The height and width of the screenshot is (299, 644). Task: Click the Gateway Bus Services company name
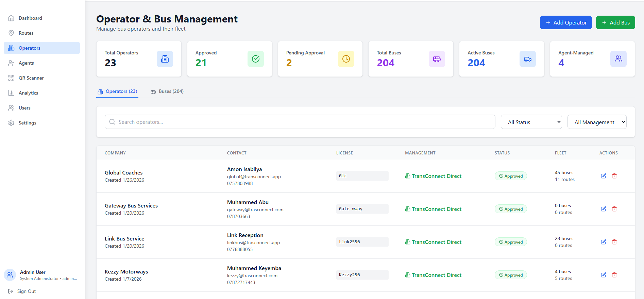[x=131, y=205]
